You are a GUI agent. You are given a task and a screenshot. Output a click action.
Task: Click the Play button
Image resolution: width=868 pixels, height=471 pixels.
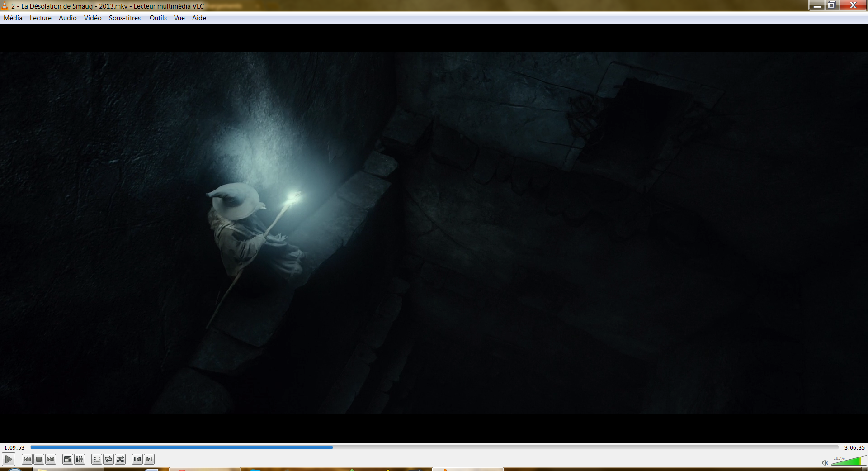(8, 459)
